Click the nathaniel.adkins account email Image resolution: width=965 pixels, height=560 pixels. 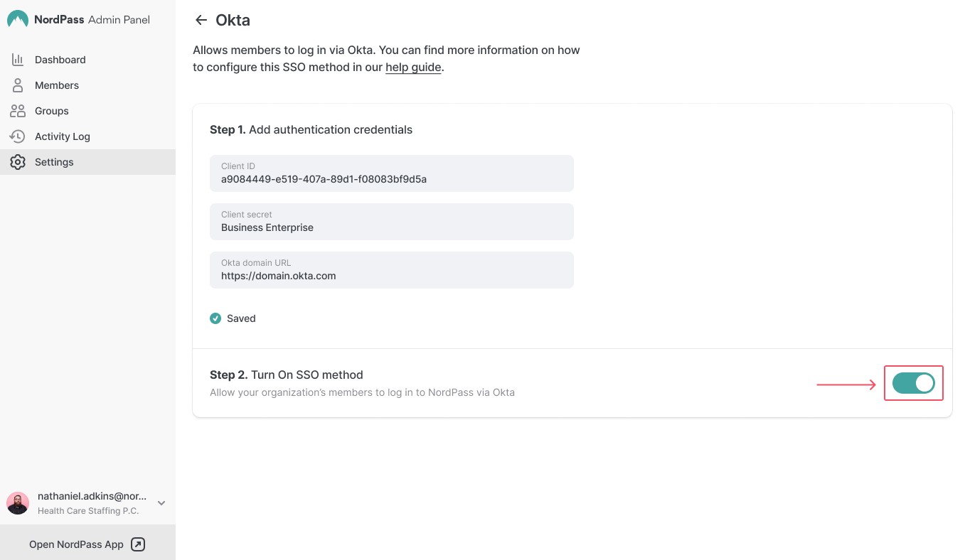pos(92,497)
